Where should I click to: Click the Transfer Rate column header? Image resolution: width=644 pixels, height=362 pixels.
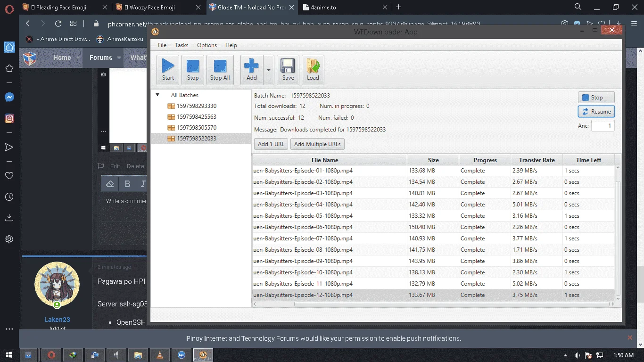click(537, 160)
